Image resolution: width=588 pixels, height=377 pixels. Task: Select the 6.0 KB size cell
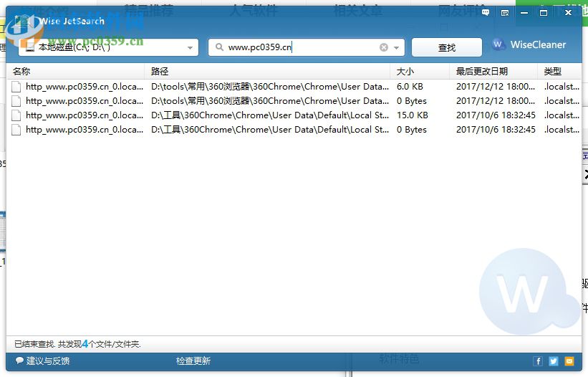pos(410,87)
